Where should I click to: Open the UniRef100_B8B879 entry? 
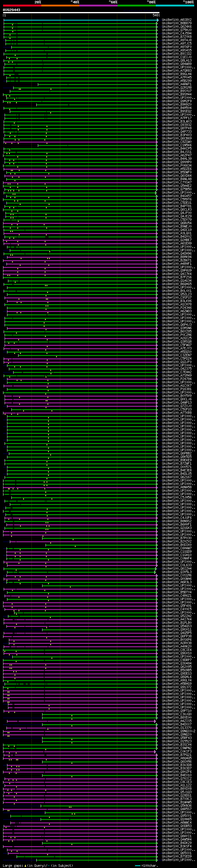pyautogui.click(x=177, y=23)
